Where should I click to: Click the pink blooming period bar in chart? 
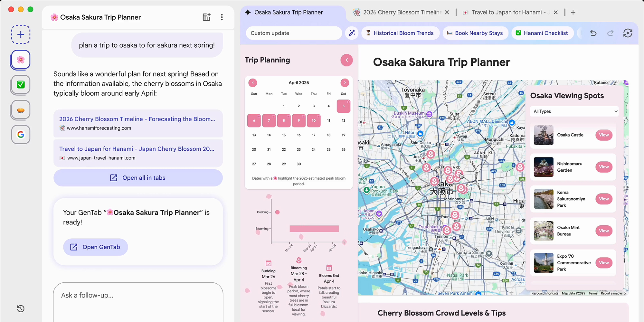314,229
